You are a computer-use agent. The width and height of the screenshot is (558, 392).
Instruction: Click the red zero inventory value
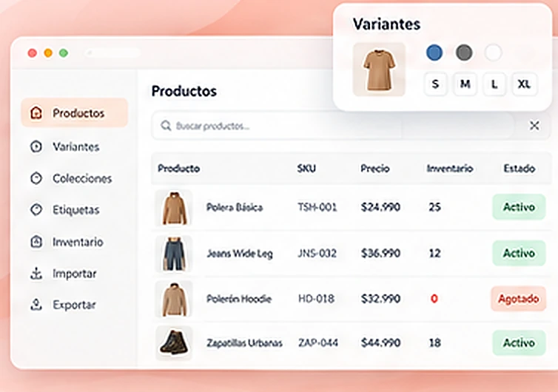tap(434, 299)
